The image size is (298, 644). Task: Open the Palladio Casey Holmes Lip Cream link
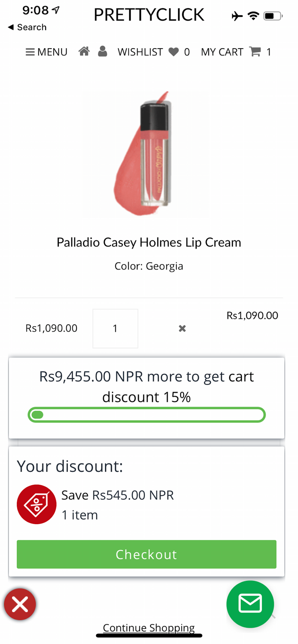click(149, 242)
